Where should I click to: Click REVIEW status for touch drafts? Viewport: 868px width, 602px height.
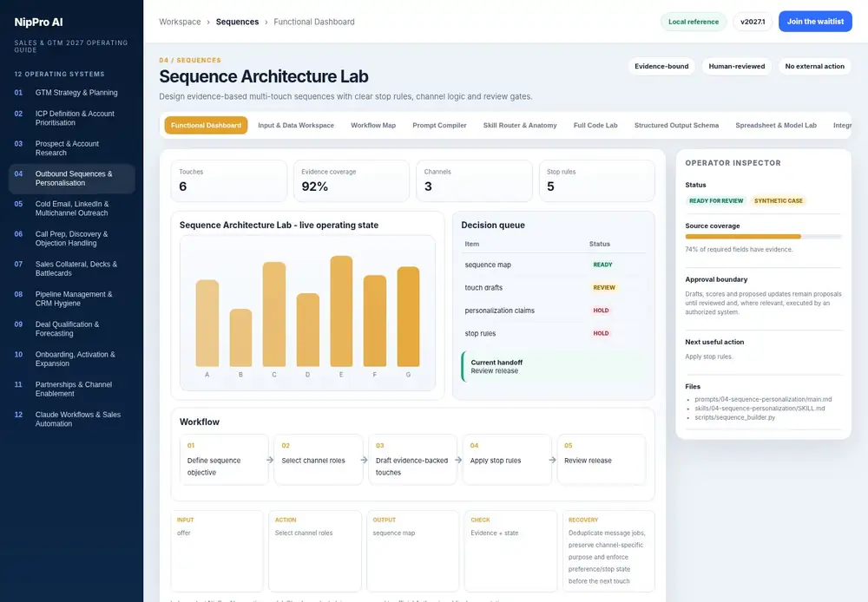point(604,288)
